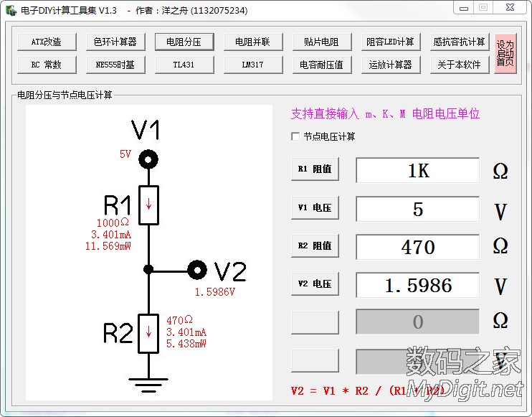
Task: Click the R2 resistor symbol in diagram
Action: click(148, 334)
